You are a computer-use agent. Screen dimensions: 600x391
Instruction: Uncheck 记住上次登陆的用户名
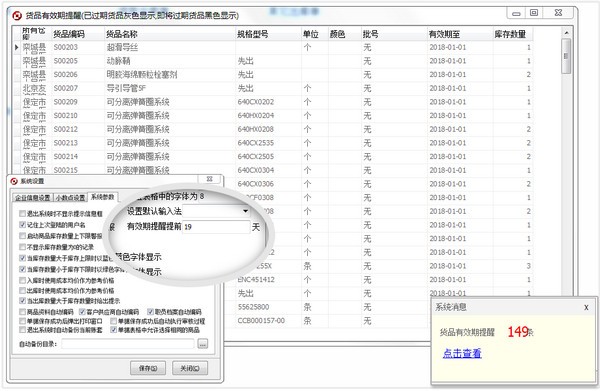pos(23,225)
